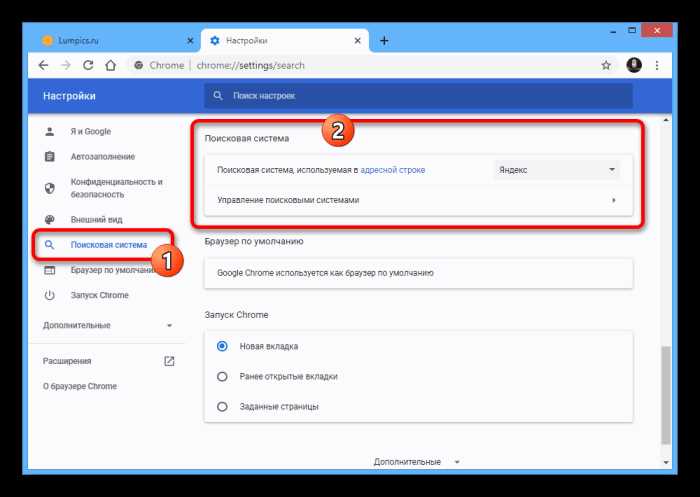Open new tab with plus button
The image size is (700, 497).
pyautogui.click(x=384, y=40)
